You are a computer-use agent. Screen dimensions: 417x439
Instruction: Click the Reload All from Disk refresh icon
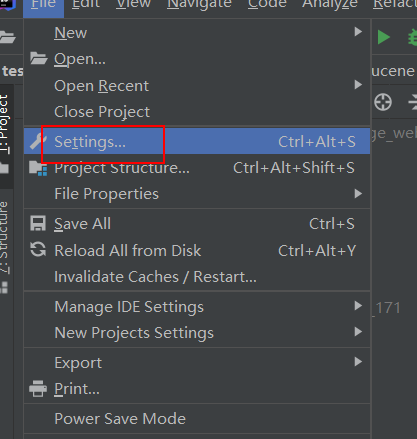[x=38, y=250]
